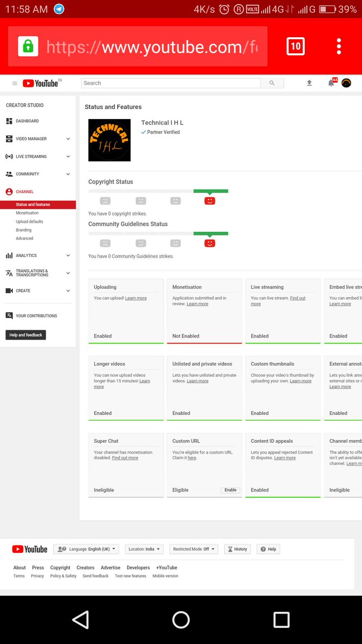Click Test new features footer link

(130, 576)
